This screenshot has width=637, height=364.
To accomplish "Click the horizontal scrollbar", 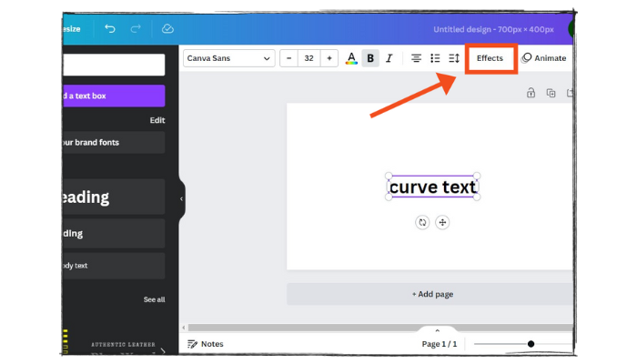I will pos(379,328).
